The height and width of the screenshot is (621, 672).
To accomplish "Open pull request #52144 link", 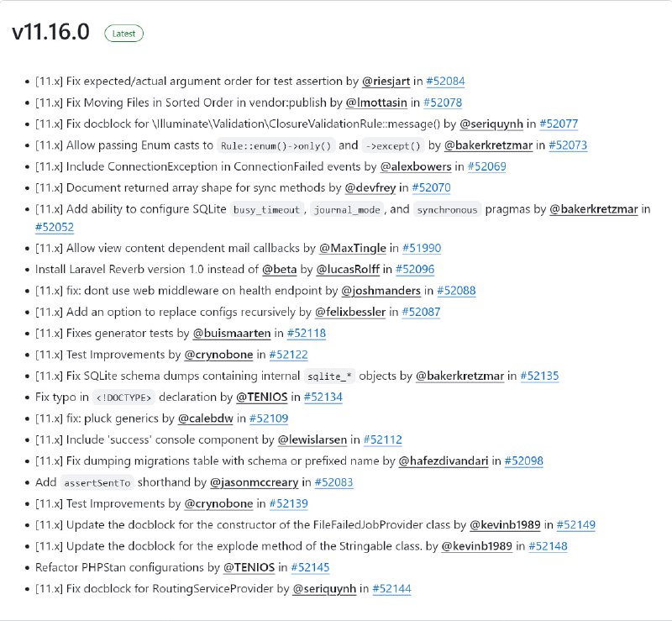I will tap(391, 588).
